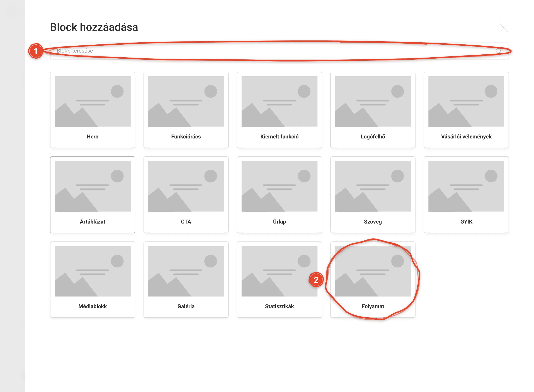Insert the CTA block
534x392 pixels.
(x=186, y=195)
